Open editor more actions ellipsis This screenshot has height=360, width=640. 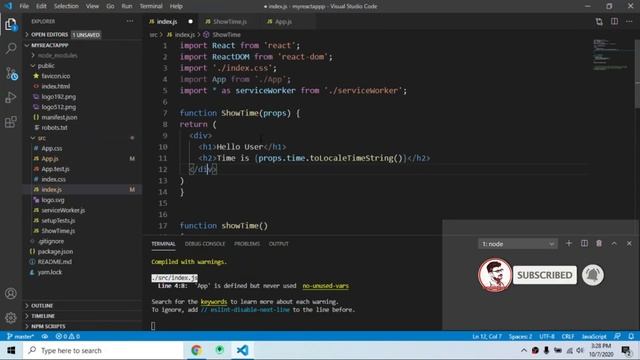tap(629, 22)
